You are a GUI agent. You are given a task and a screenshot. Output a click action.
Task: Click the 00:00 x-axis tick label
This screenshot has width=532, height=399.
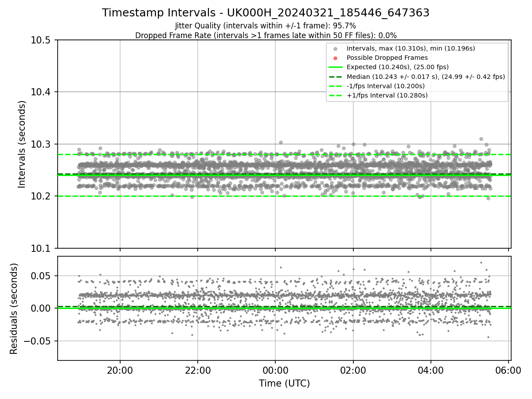pos(275,370)
